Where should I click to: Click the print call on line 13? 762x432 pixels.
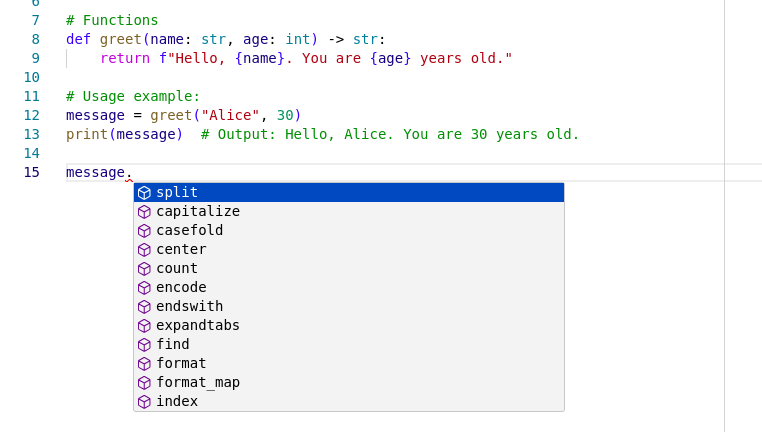(x=87, y=134)
